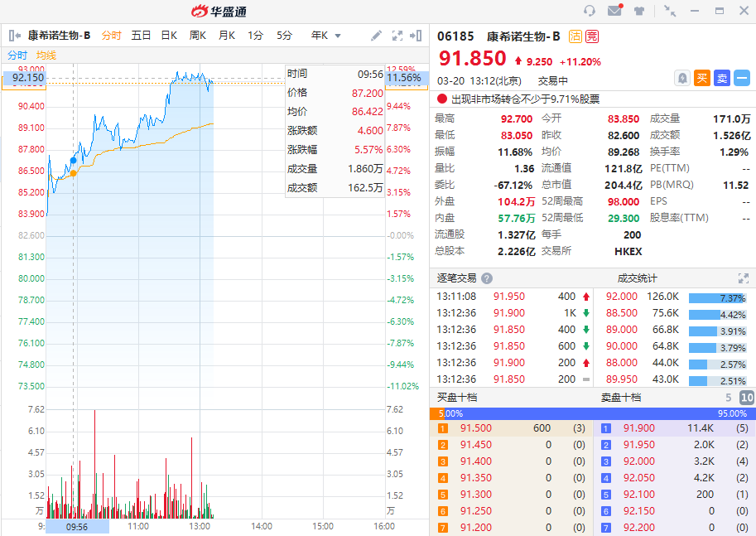Screen dimensions: 756x536
Task: Set a price alert bell
Action: 682,78
